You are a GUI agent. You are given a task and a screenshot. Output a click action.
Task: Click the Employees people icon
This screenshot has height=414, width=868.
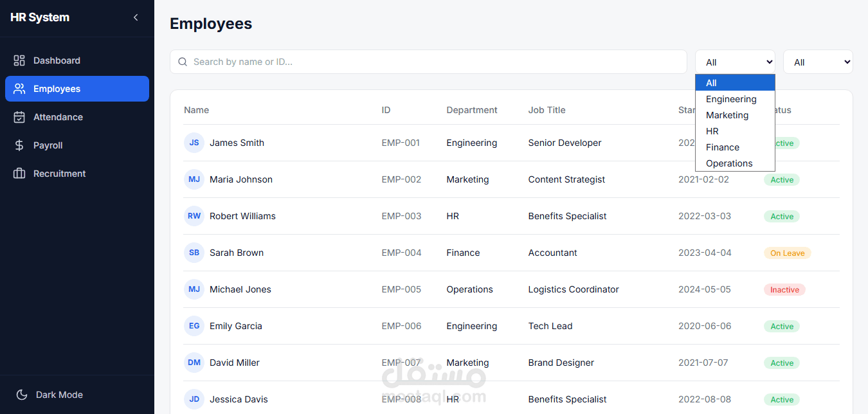[19, 89]
